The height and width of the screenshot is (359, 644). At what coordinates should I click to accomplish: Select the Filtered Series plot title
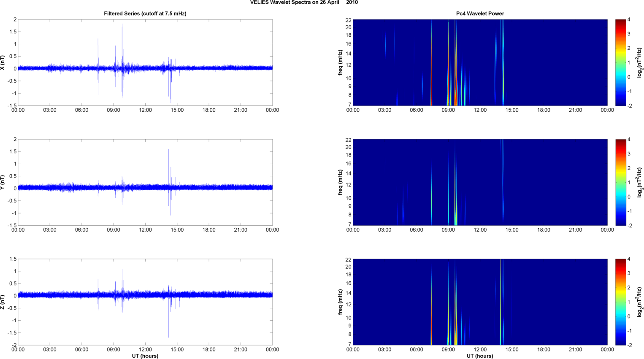145,13
